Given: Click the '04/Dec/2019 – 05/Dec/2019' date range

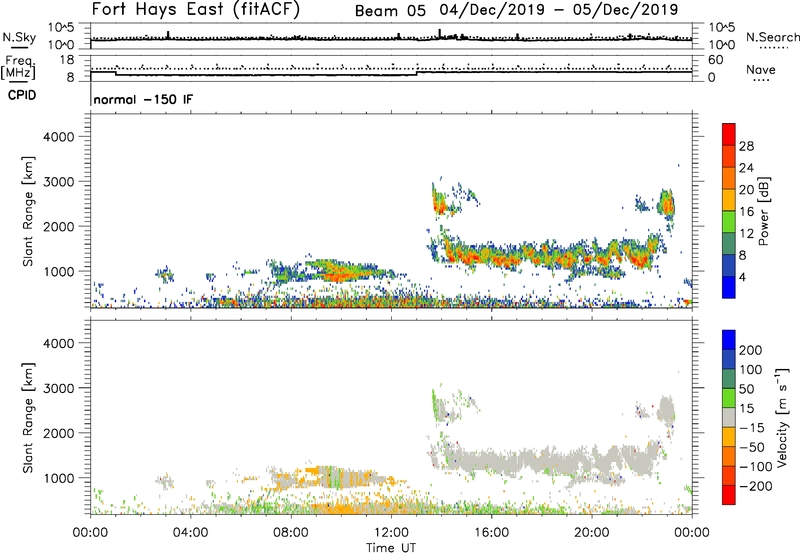Looking at the screenshot, I should [559, 10].
